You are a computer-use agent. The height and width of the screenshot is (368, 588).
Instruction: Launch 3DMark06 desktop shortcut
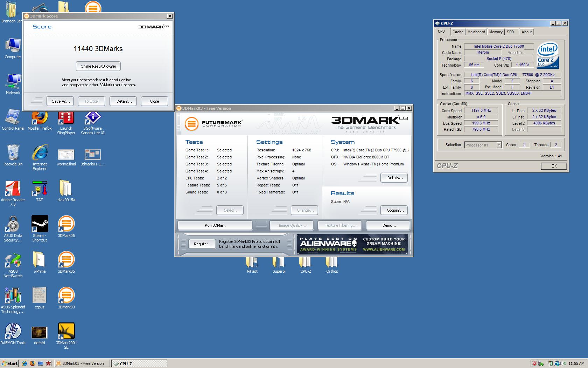[66, 227]
